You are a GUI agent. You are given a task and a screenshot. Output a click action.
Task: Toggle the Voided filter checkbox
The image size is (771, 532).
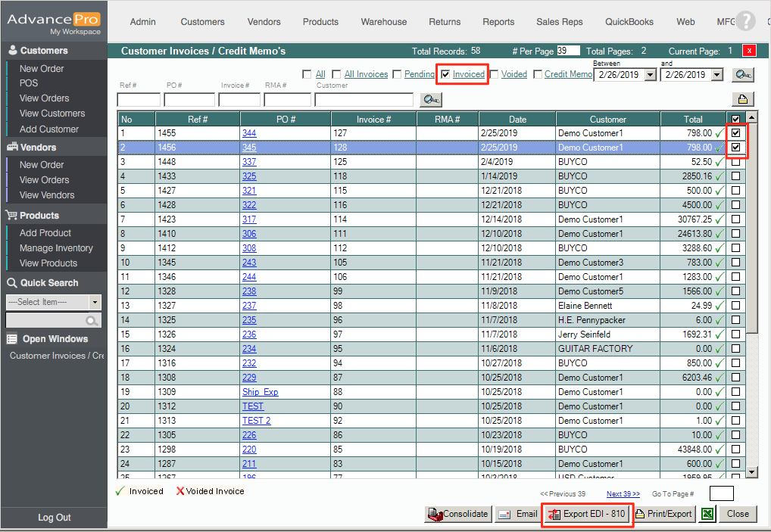pos(494,74)
